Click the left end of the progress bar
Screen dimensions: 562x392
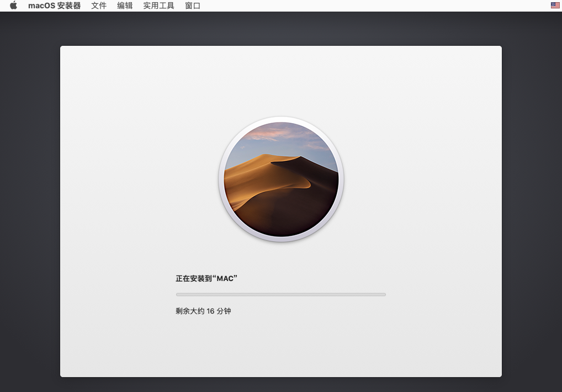pyautogui.click(x=178, y=294)
